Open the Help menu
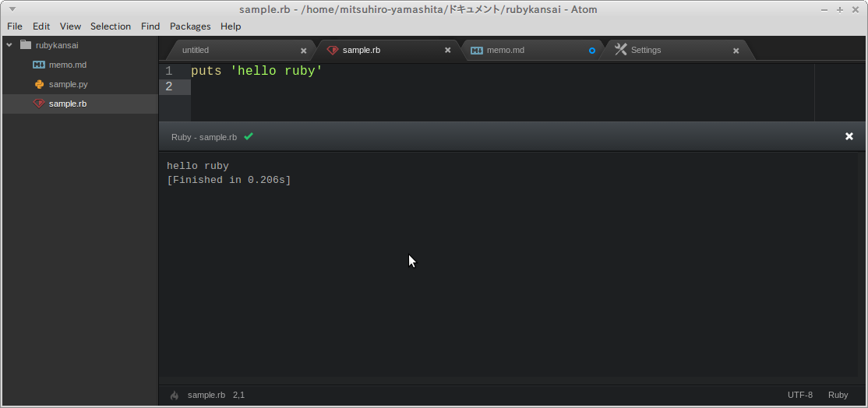Screen dimensions: 868x408 pyautogui.click(x=231, y=26)
